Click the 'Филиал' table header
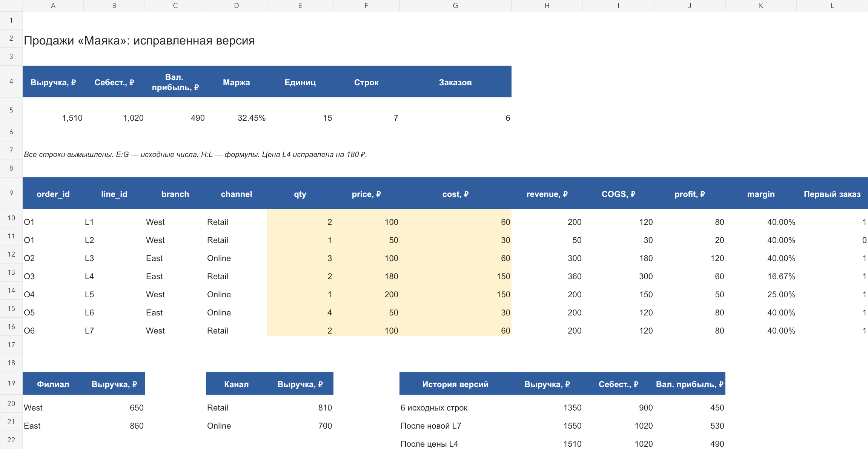868x449 pixels. tap(53, 384)
